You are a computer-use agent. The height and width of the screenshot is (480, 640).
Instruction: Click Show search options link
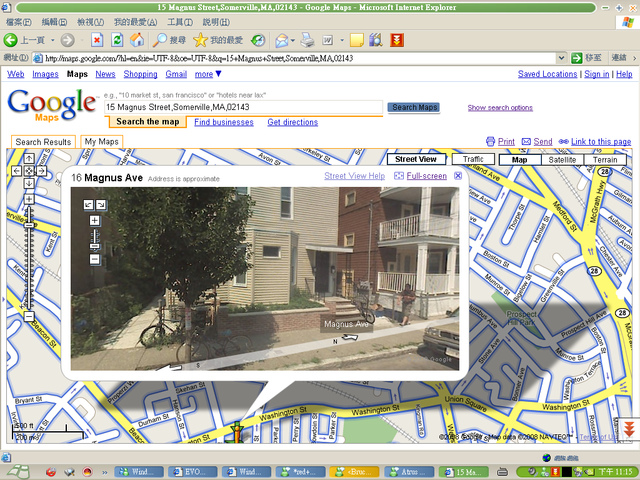coord(500,107)
